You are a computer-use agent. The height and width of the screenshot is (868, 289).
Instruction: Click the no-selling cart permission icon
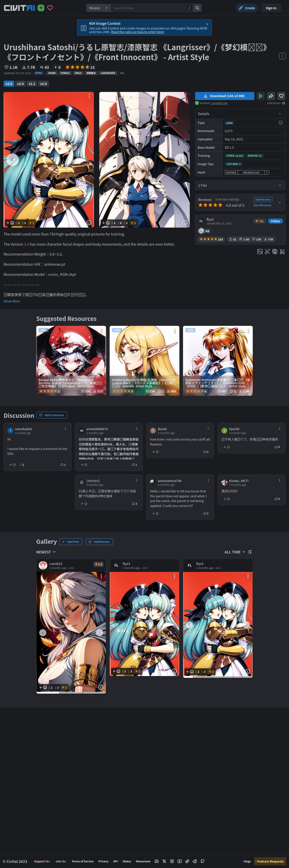point(282,251)
